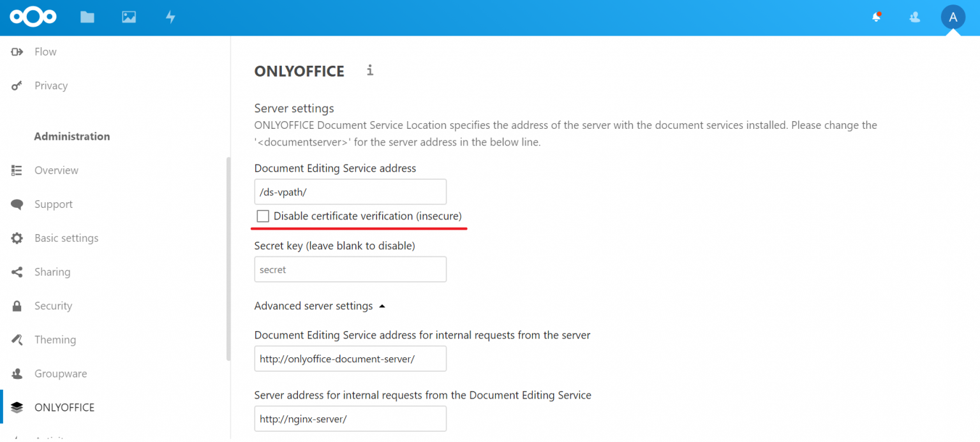Viewport: 980px width, 442px height.
Task: Click the ONLYOFFICE info icon
Action: (370, 70)
